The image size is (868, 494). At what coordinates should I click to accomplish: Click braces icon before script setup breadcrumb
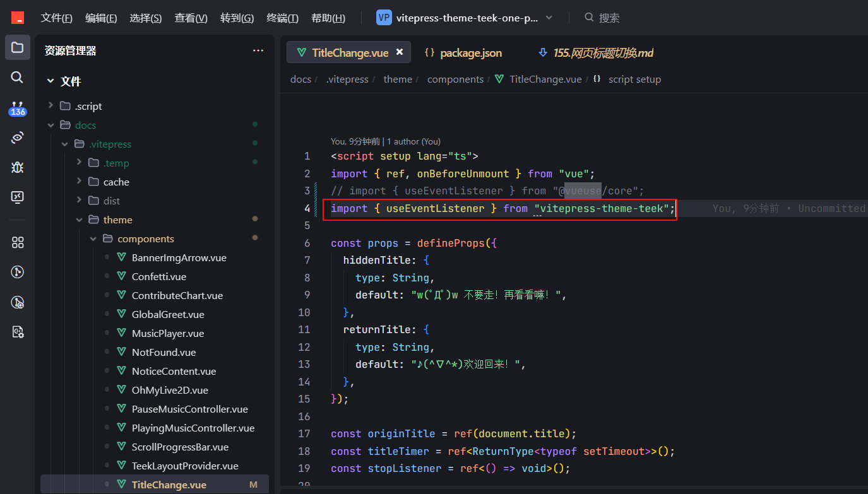click(597, 79)
